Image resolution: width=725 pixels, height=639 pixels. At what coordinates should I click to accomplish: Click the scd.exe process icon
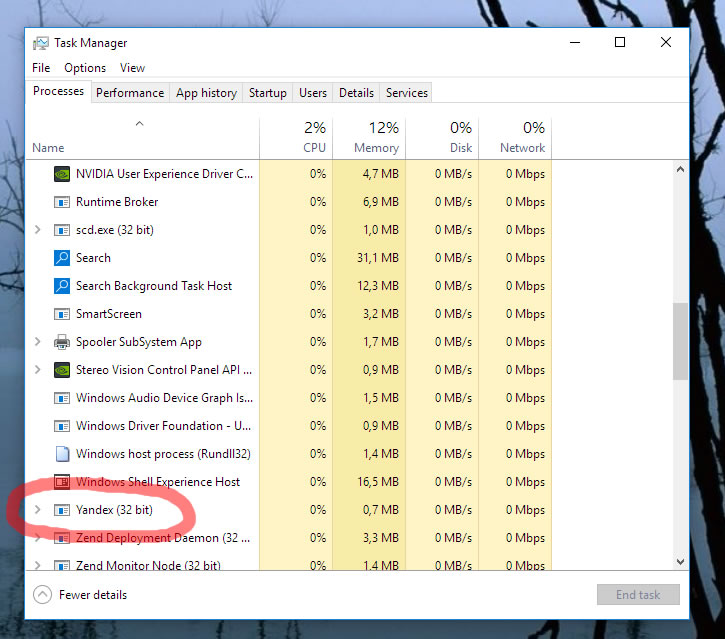tap(61, 230)
